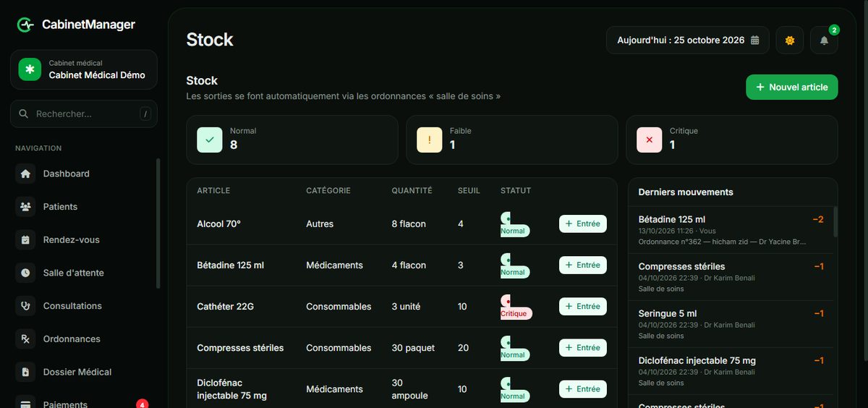Click the calendar icon beside today's date
Image resolution: width=868 pixels, height=408 pixels.
754,41
